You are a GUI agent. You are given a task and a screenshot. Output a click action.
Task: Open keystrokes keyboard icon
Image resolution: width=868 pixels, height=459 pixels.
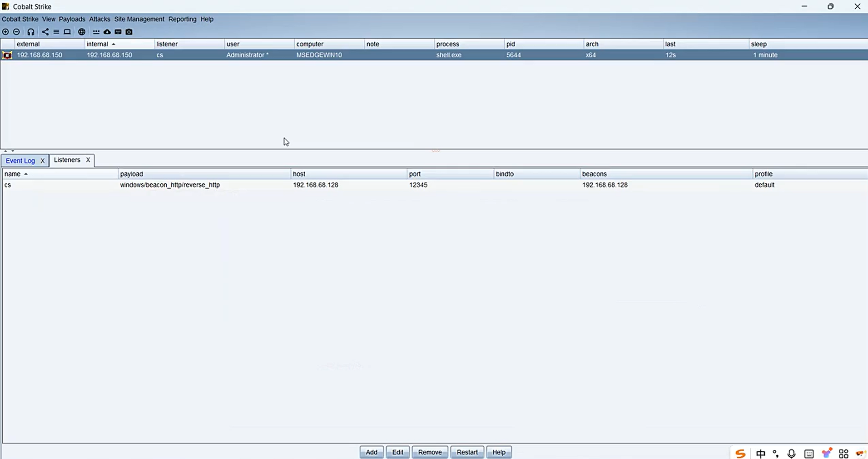(118, 32)
